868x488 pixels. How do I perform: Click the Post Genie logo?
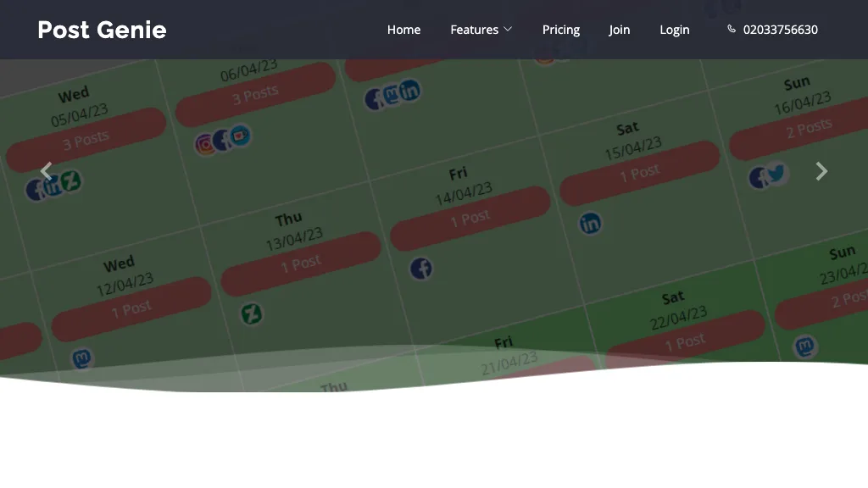(x=102, y=30)
